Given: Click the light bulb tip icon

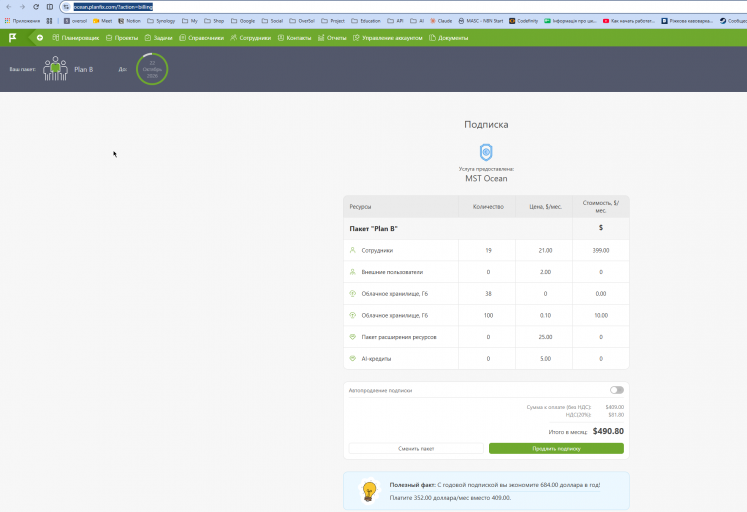Looking at the screenshot, I should click(369, 491).
